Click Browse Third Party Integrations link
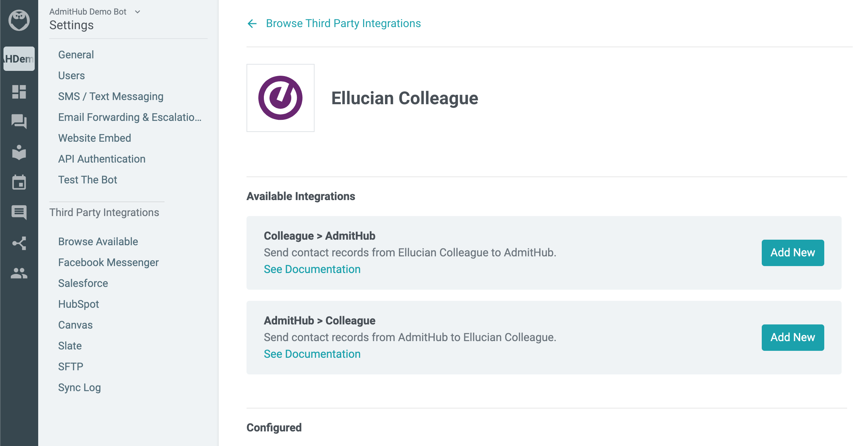Image resolution: width=868 pixels, height=446 pixels. coord(343,24)
